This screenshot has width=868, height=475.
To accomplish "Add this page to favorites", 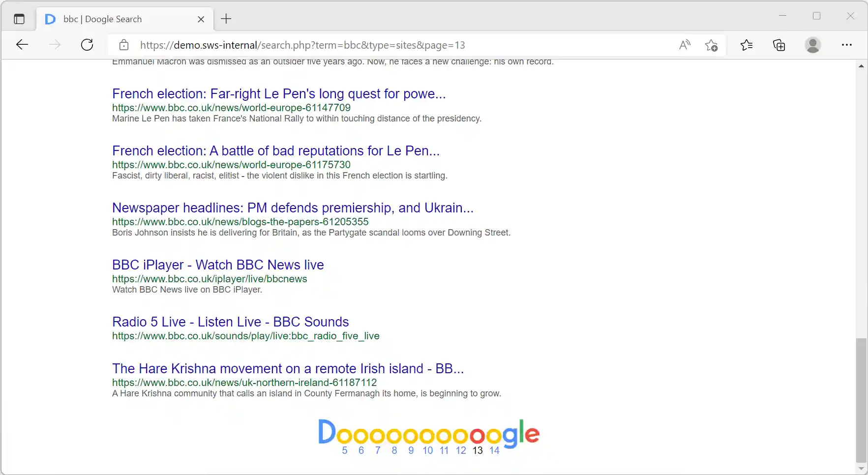I will (x=712, y=45).
